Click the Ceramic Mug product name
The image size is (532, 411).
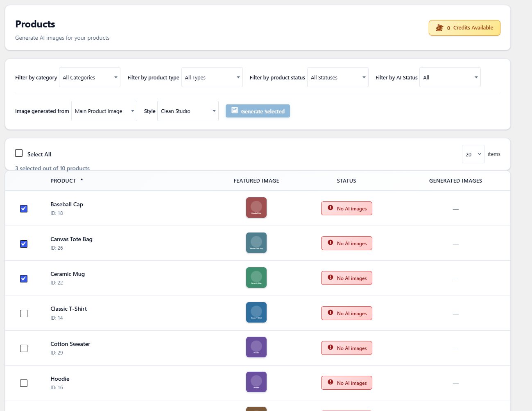[68, 274]
